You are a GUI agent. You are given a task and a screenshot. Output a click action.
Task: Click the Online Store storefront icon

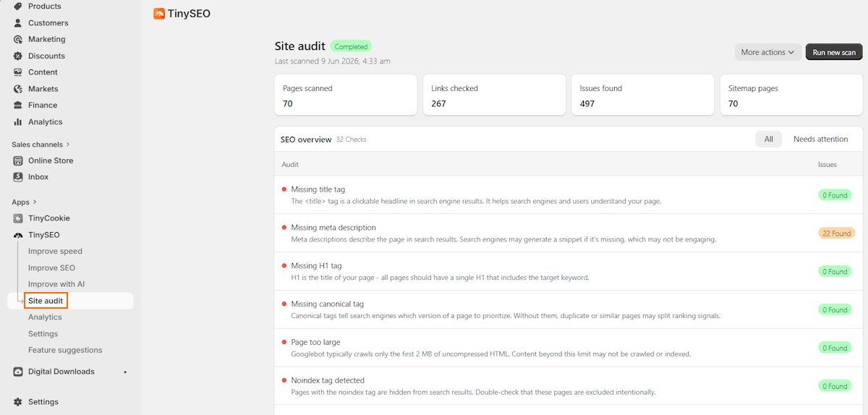click(x=18, y=161)
